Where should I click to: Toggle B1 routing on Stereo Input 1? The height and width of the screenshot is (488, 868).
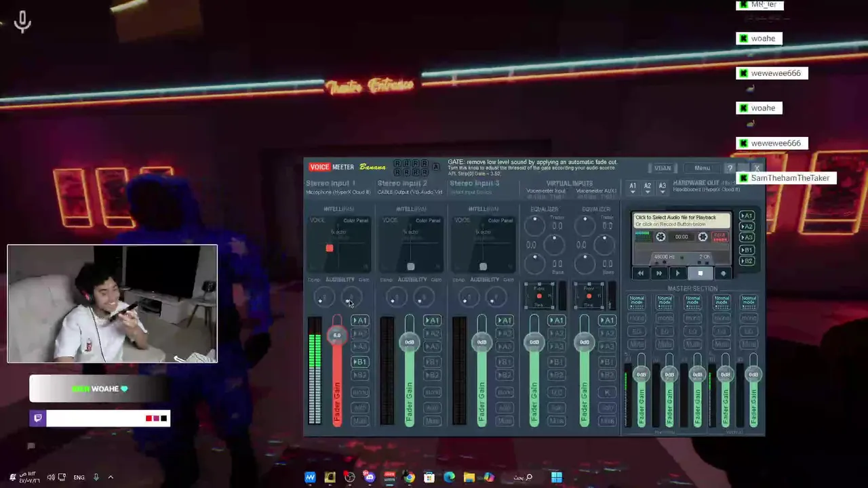(360, 362)
